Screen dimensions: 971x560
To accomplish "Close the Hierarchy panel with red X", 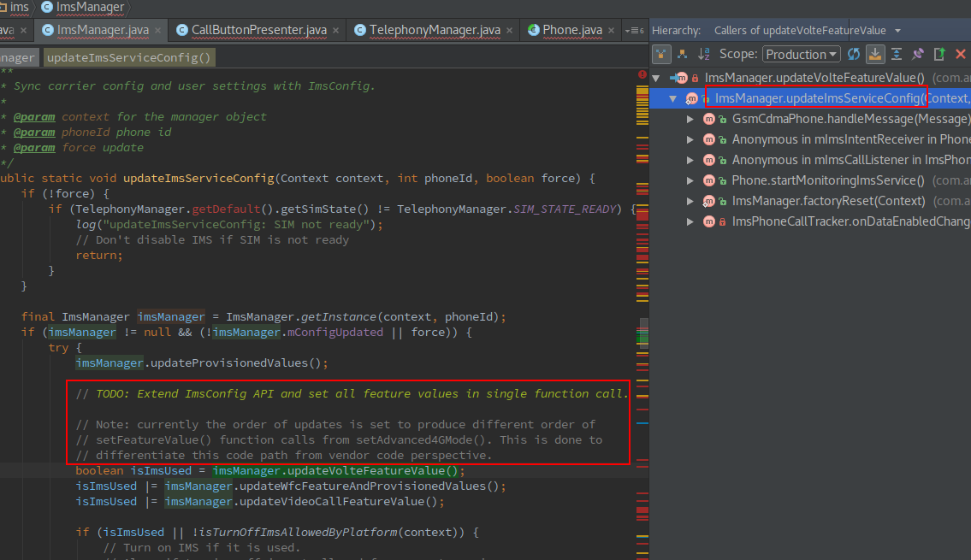I will click(x=961, y=55).
